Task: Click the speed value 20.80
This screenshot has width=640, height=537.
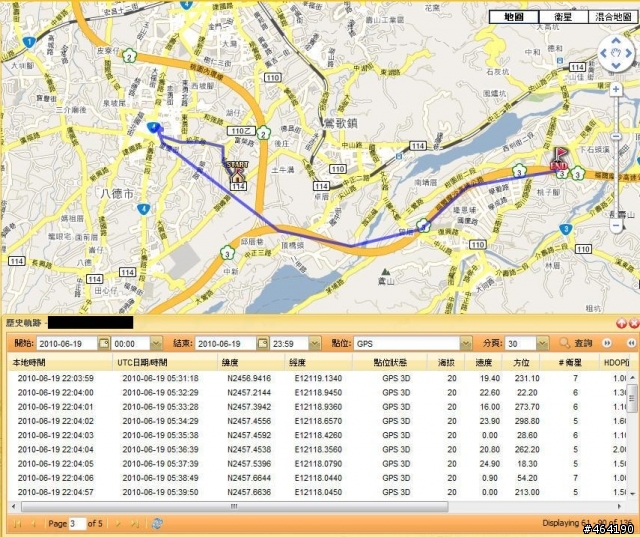Action: click(x=490, y=449)
